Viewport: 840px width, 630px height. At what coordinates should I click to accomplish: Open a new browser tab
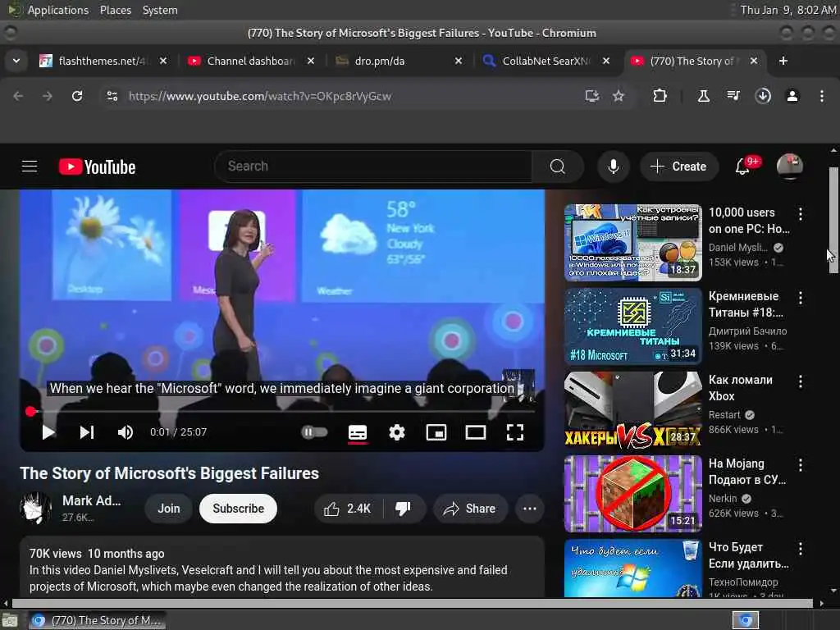783,61
